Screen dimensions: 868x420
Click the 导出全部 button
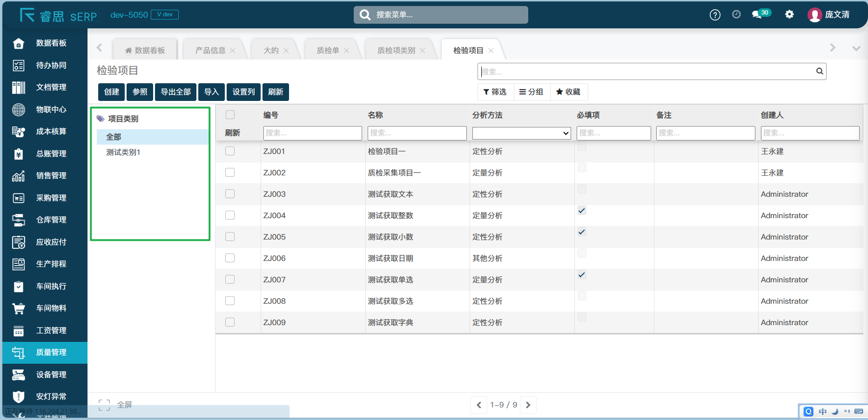tap(175, 92)
